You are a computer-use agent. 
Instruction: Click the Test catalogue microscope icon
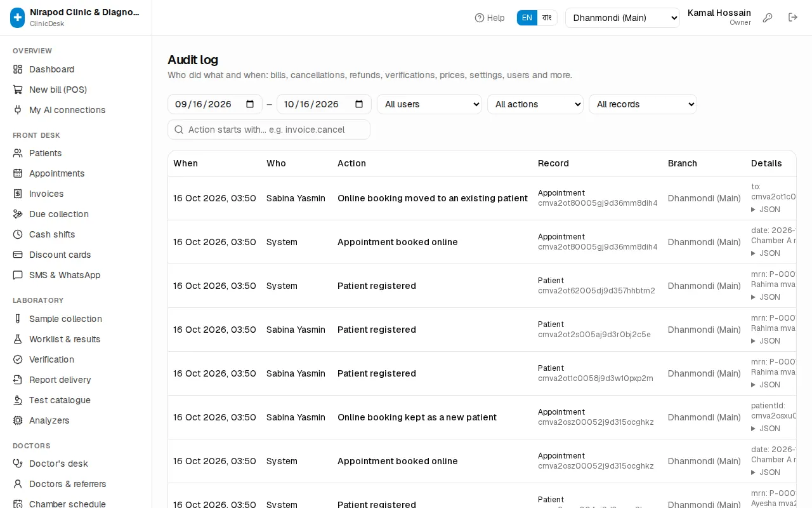18,400
